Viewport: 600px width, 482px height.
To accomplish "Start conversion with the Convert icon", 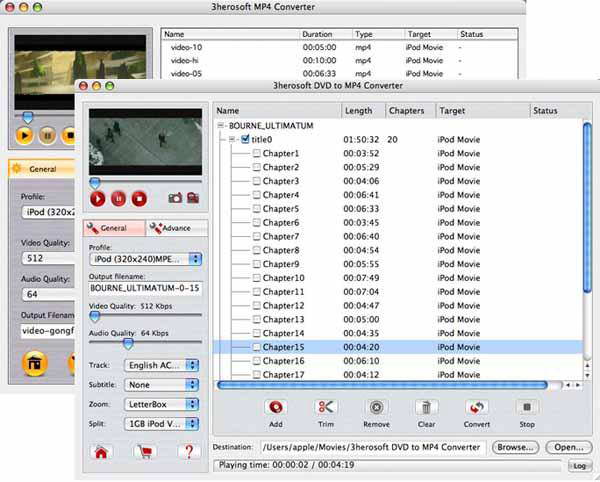I will point(477,407).
